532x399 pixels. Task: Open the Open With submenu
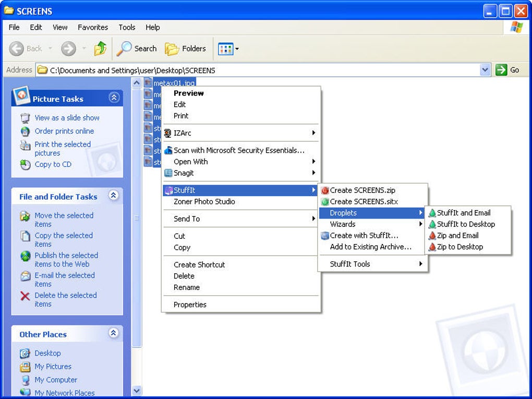pyautogui.click(x=241, y=162)
